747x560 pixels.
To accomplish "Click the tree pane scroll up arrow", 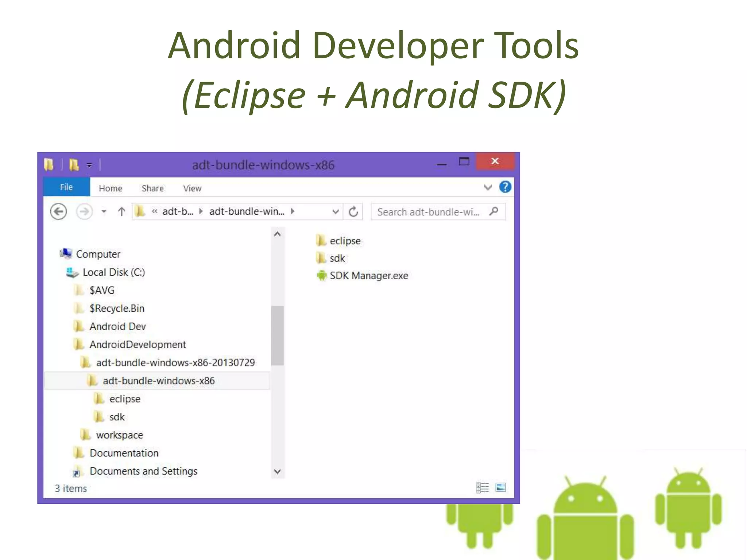I will point(277,234).
